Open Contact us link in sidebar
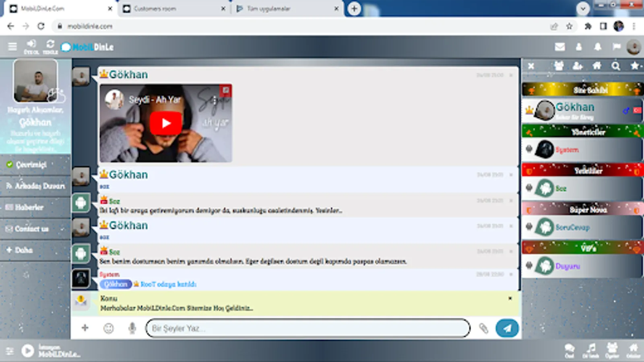 [31, 229]
